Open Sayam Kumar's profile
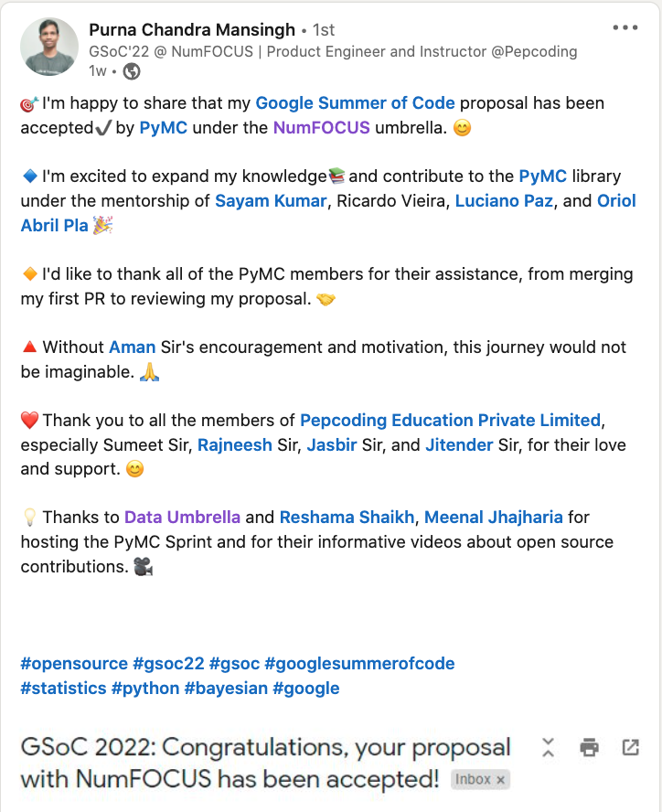This screenshot has height=812, width=662. point(271,200)
